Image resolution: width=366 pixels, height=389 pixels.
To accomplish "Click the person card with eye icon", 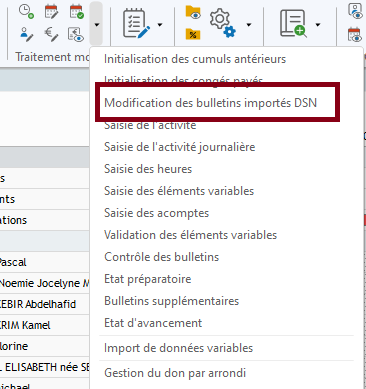I will point(355,11).
